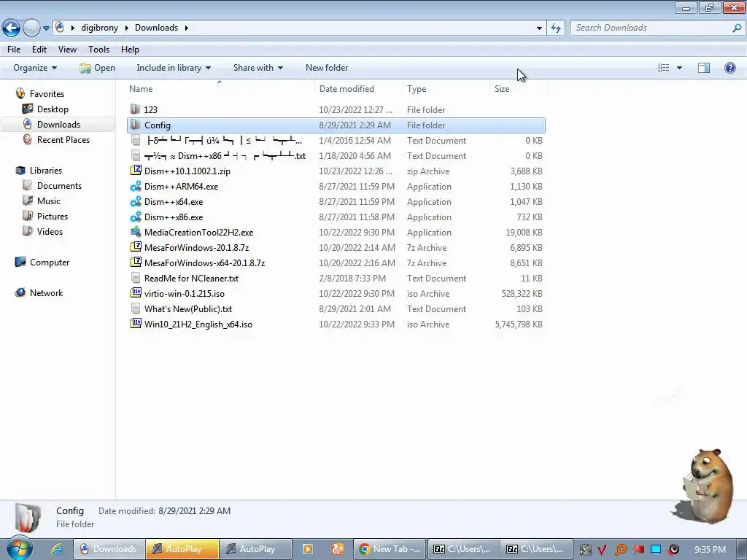Open the Edit menu
The image size is (747, 560).
39,50
